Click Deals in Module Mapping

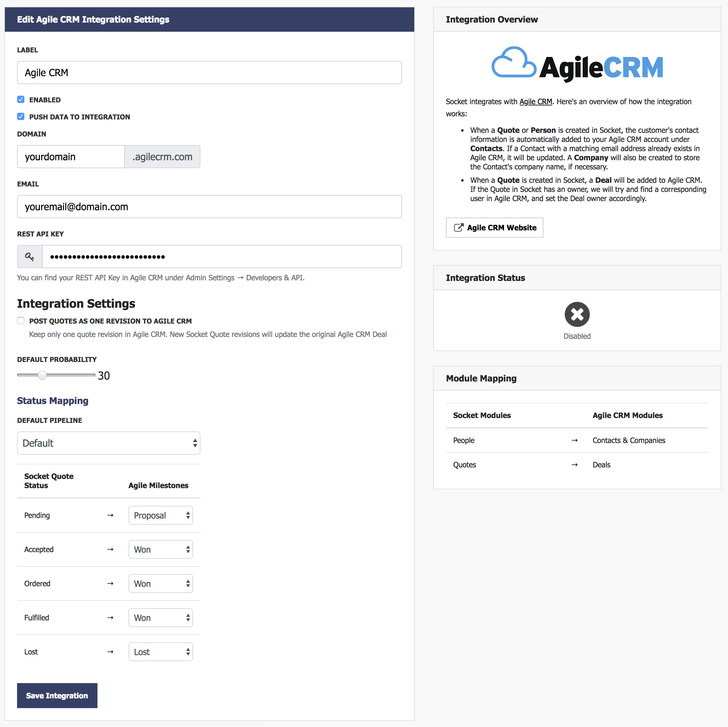601,465
